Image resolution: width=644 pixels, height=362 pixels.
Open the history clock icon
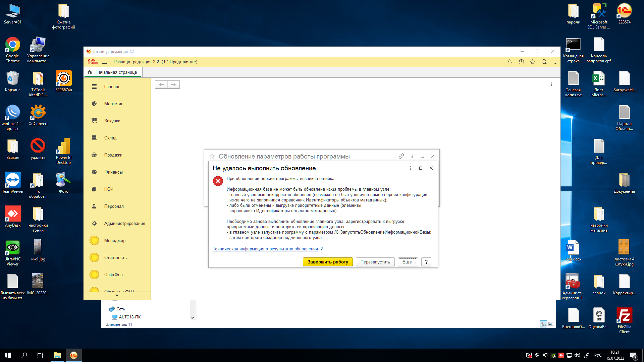(x=521, y=62)
